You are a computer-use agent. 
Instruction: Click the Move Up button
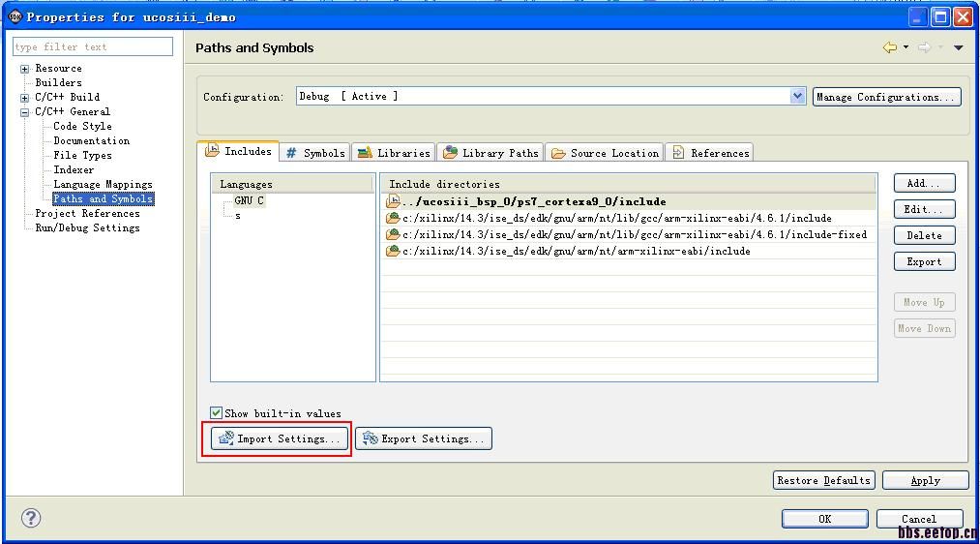[x=925, y=302]
